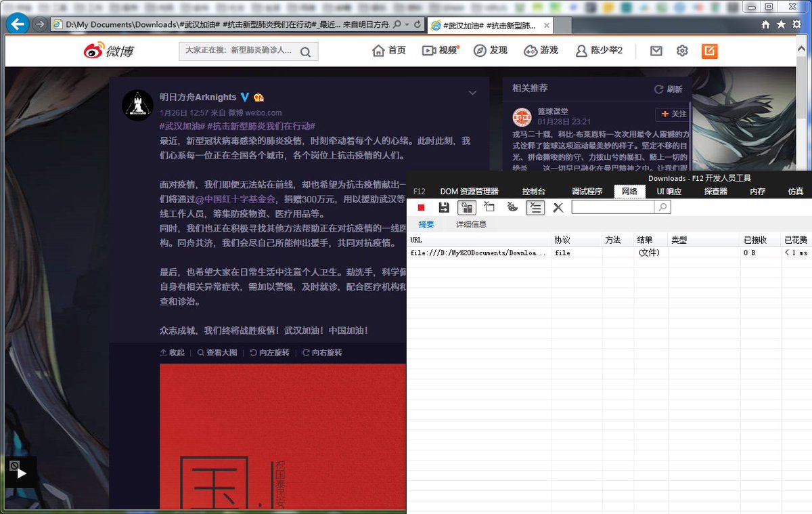Open IE tools gear icon
The image size is (812, 514).
point(796,24)
